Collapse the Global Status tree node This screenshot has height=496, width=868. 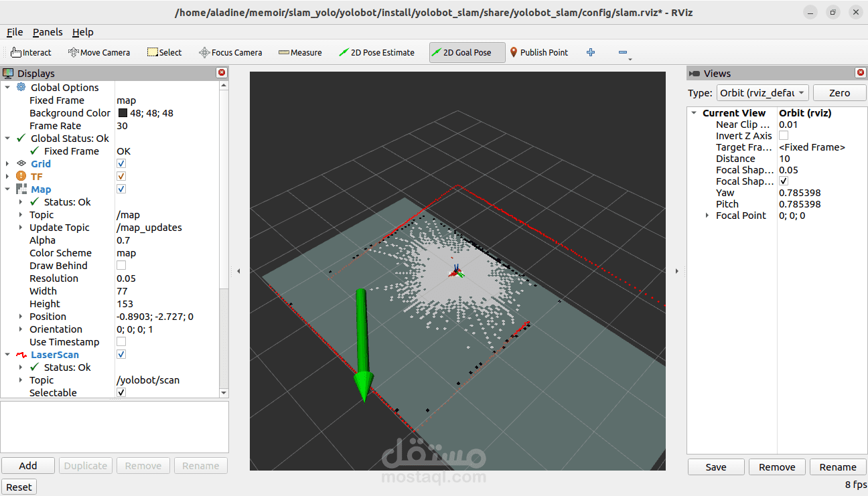7,138
